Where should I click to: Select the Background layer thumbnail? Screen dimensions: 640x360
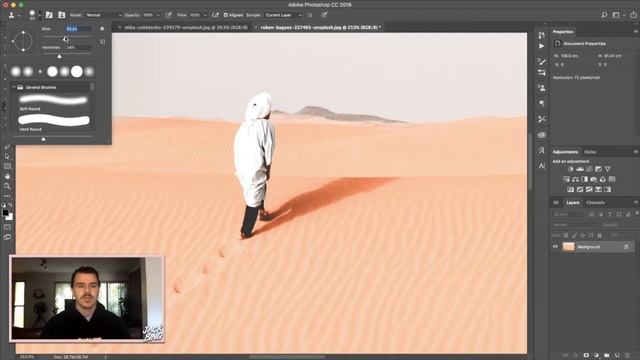click(569, 247)
